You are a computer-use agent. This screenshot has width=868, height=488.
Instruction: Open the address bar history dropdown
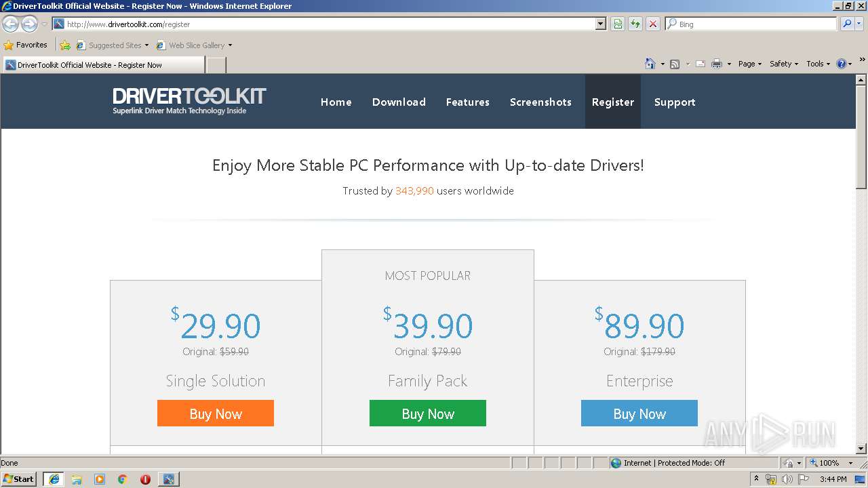[x=600, y=24]
